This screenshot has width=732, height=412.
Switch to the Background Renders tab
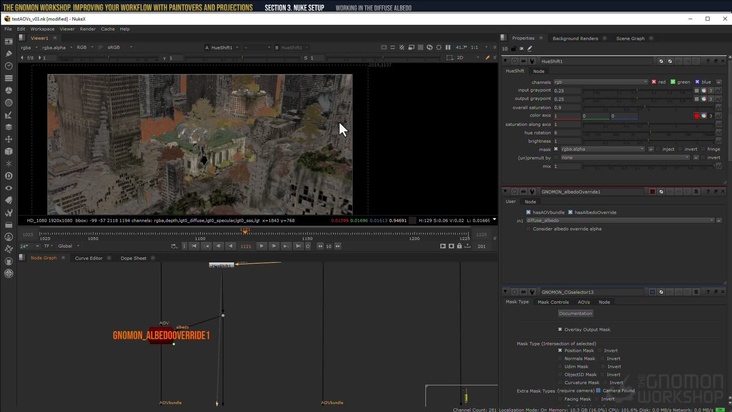click(575, 38)
